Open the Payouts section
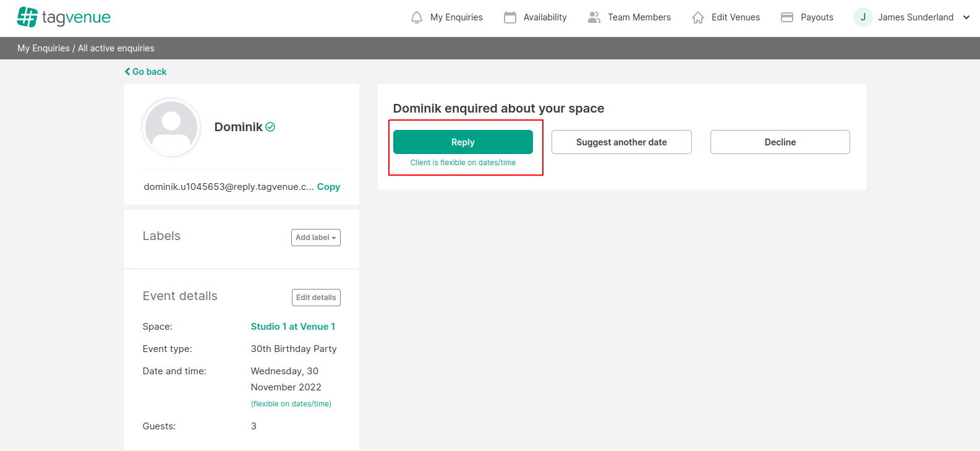 (817, 17)
